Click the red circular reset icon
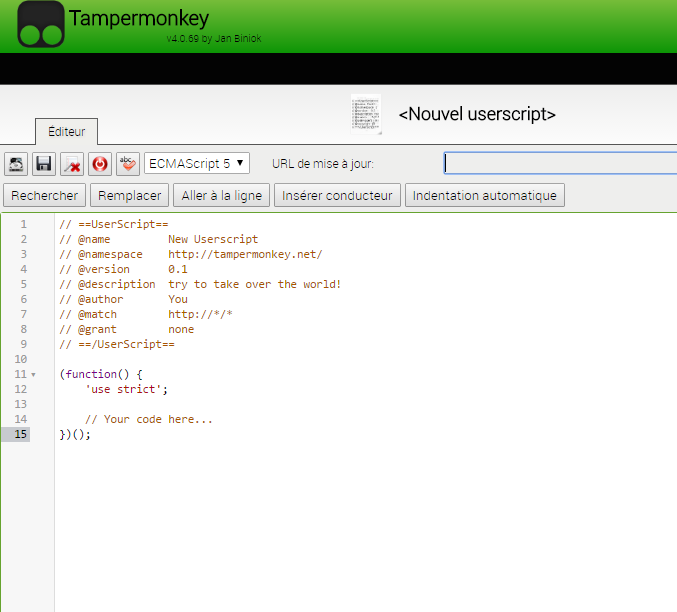677x612 pixels. pos(100,163)
